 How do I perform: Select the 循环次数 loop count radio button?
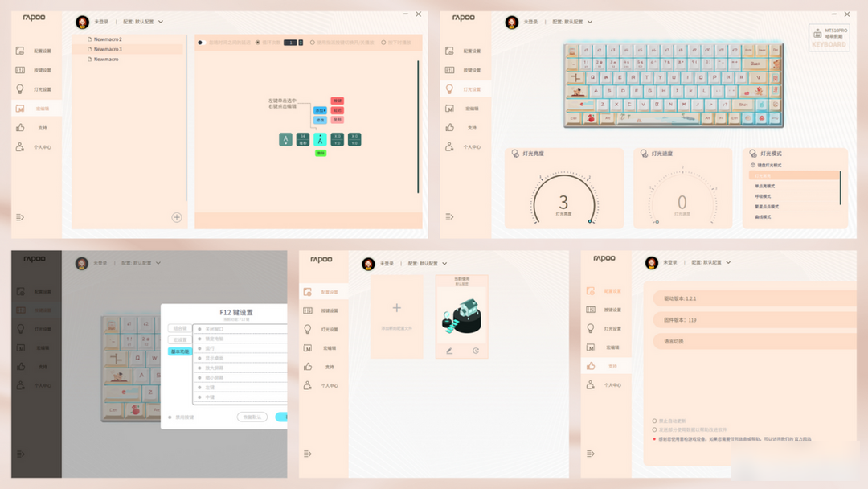click(258, 43)
